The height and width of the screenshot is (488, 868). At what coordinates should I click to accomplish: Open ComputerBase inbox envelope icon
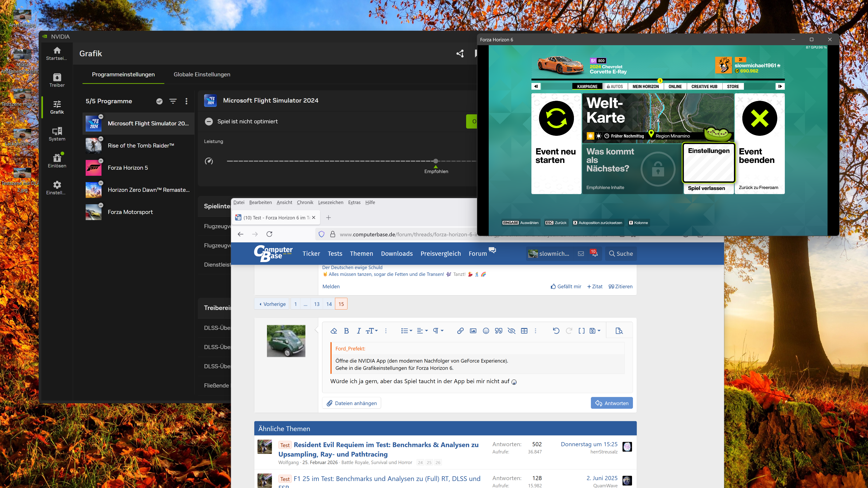coord(581,253)
